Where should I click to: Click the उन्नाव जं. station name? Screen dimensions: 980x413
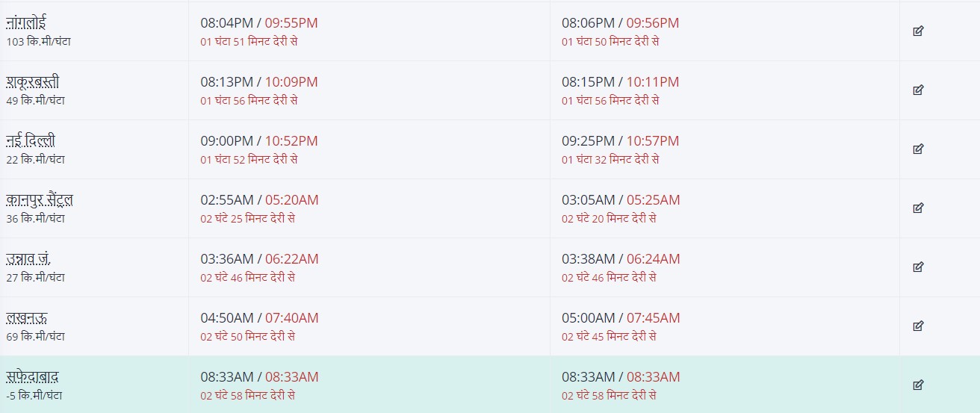point(28,259)
